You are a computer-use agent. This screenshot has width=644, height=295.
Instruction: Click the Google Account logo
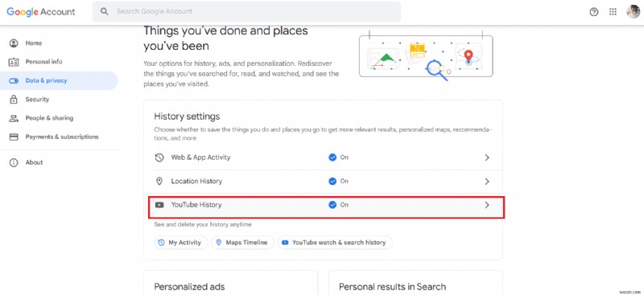pyautogui.click(x=41, y=11)
